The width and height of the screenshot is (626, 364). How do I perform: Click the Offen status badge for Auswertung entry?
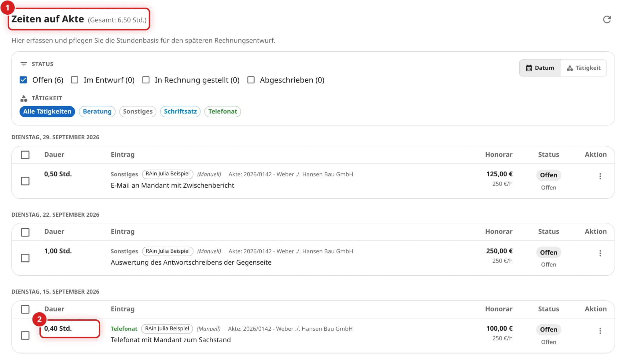pyautogui.click(x=548, y=252)
